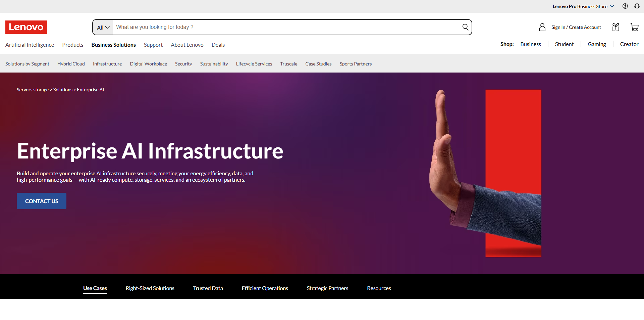644x320 pixels.
Task: Click the user account icon
Action: pyautogui.click(x=542, y=27)
